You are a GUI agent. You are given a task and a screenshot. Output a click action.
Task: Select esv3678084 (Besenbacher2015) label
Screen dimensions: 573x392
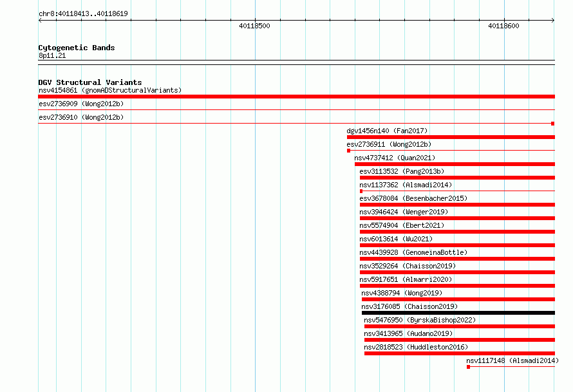413,198
